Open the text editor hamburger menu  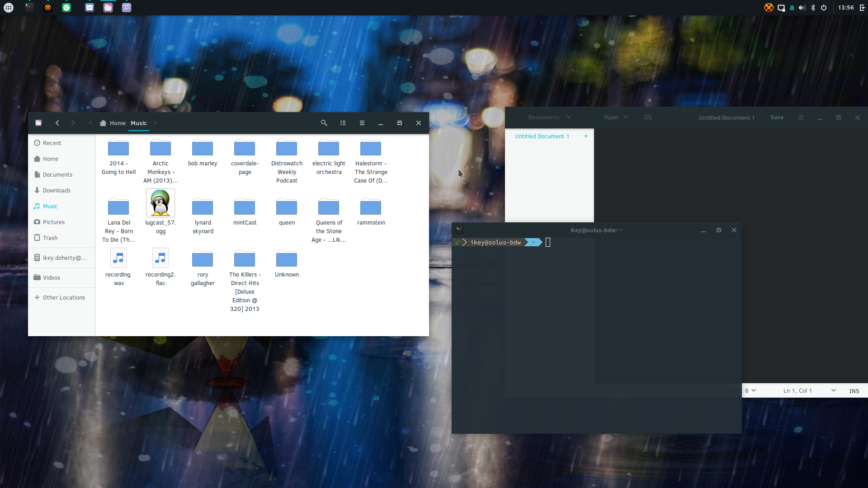[x=801, y=117]
